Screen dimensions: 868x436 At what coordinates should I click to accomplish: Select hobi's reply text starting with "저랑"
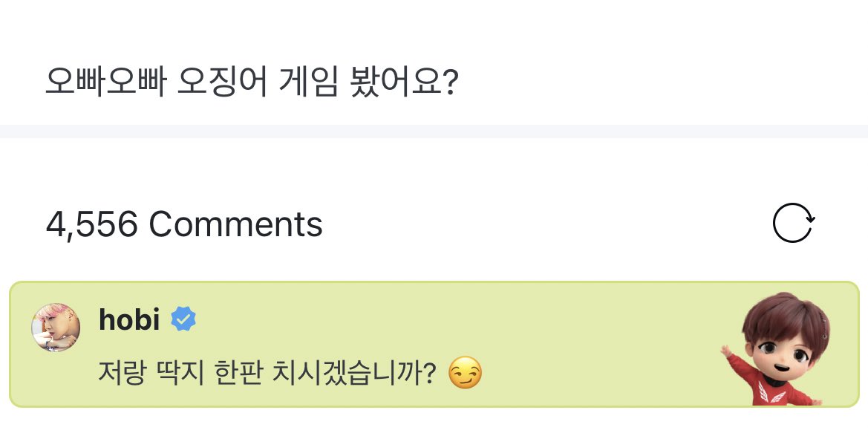pos(266,371)
